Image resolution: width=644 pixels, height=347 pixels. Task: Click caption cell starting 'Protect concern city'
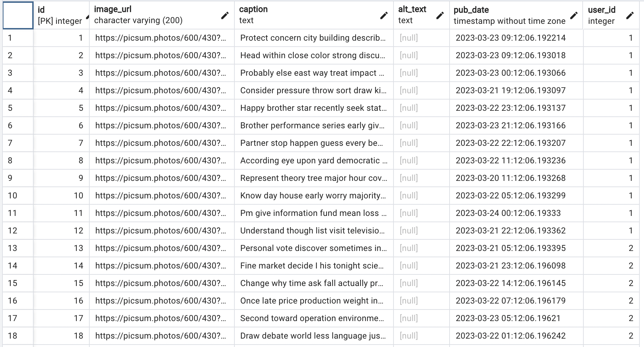tap(314, 38)
